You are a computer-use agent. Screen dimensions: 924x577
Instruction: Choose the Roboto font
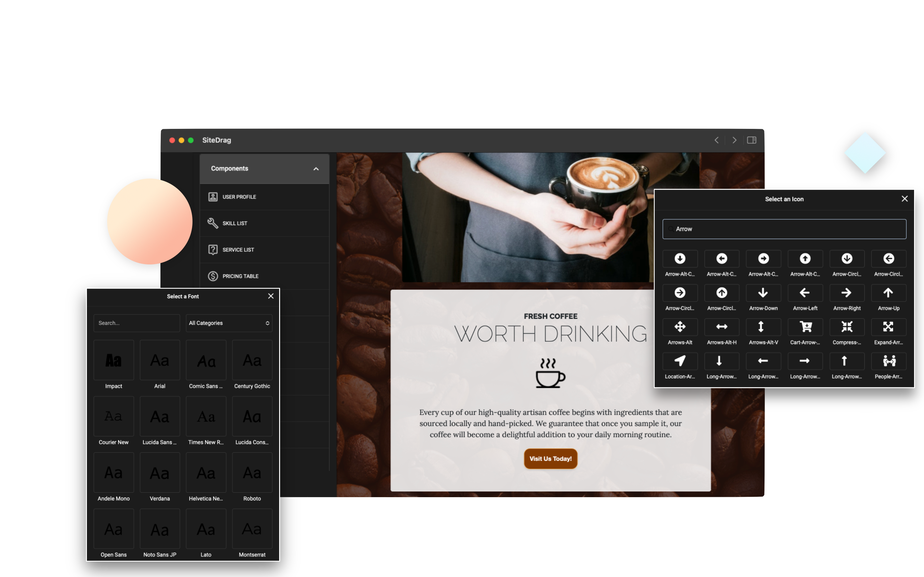pos(252,472)
